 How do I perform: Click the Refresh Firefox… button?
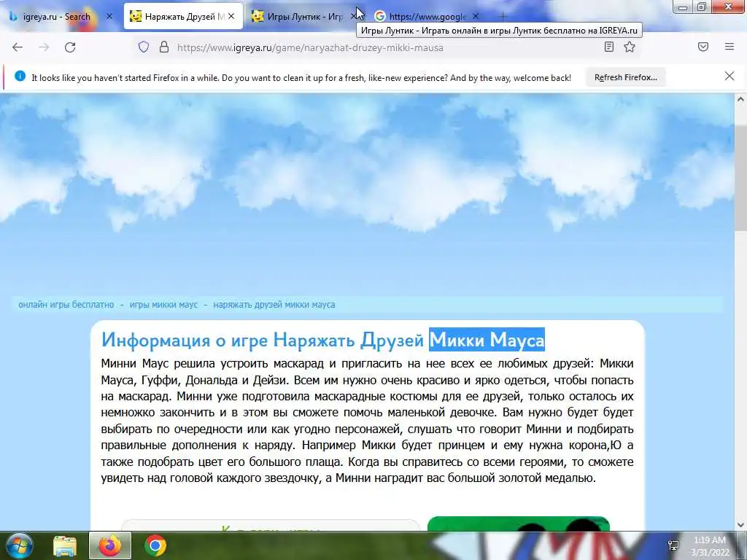[x=625, y=77]
